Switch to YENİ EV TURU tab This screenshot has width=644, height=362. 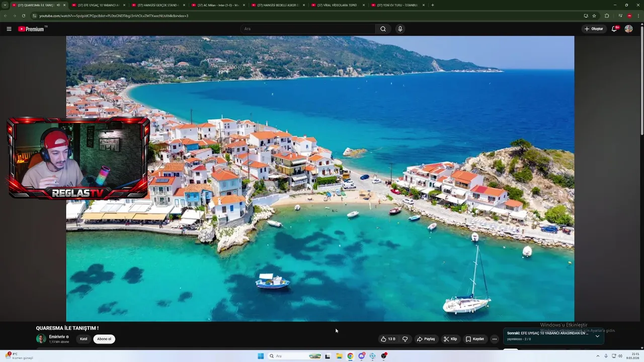coord(397,5)
